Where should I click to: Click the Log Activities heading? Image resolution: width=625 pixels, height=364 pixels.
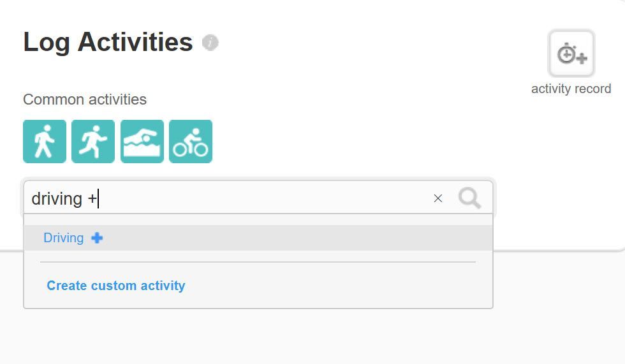(108, 42)
